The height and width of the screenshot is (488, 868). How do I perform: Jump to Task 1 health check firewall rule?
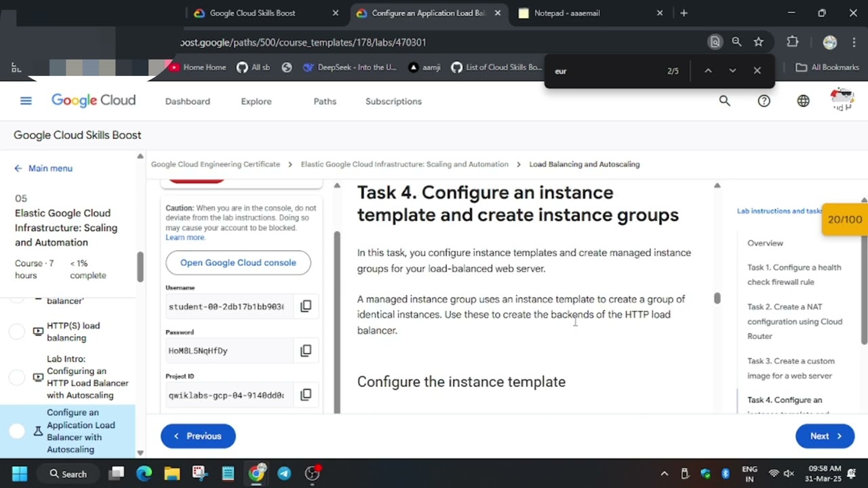tap(794, 274)
